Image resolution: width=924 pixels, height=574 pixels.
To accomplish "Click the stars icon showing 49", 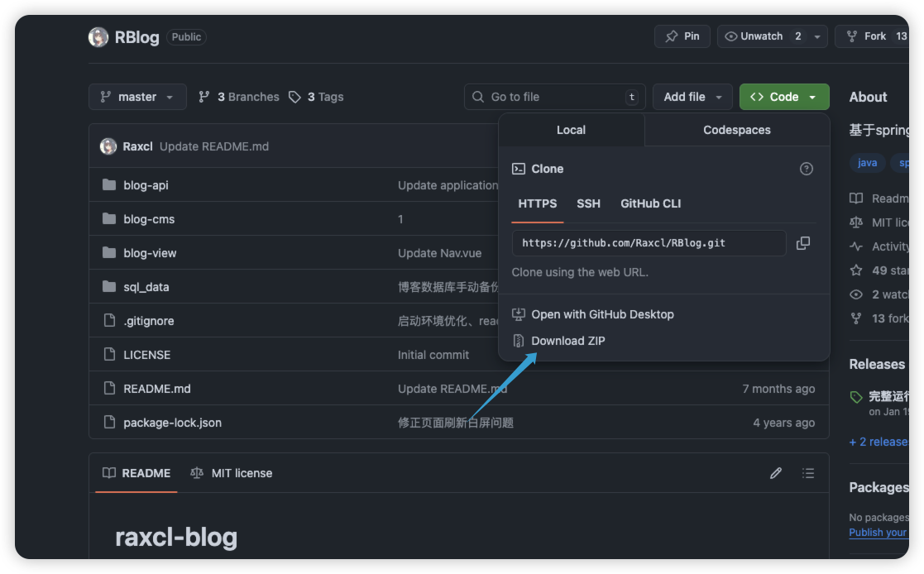I will click(856, 270).
